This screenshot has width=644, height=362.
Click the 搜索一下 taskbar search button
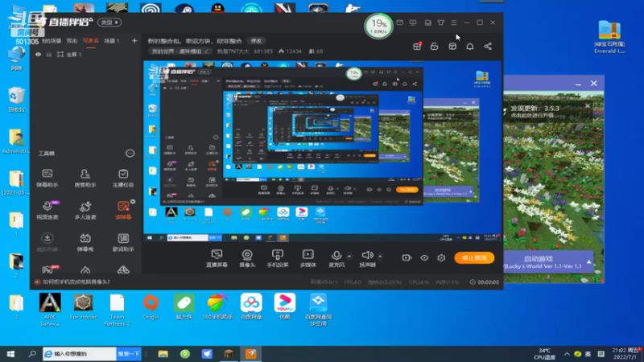pos(129,354)
